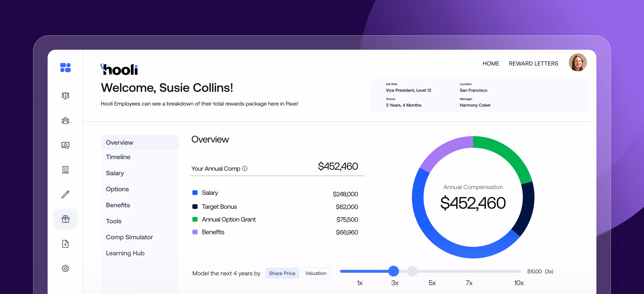Select the Timeline section in left nav
This screenshot has width=644, height=294.
pos(118,157)
